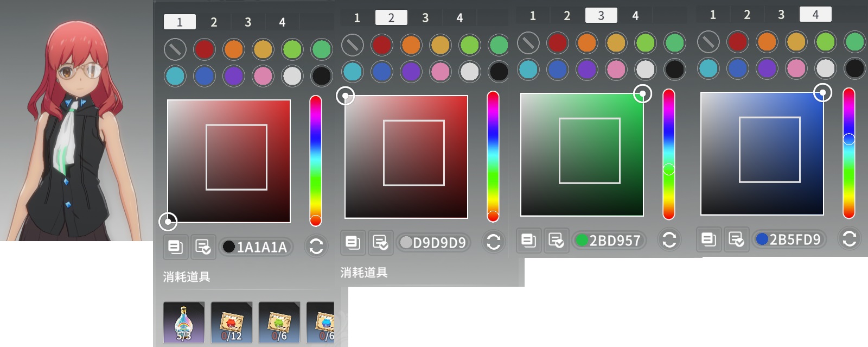Click the red saturation square above 1A1A1A
The height and width of the screenshot is (347, 868).
(229, 161)
